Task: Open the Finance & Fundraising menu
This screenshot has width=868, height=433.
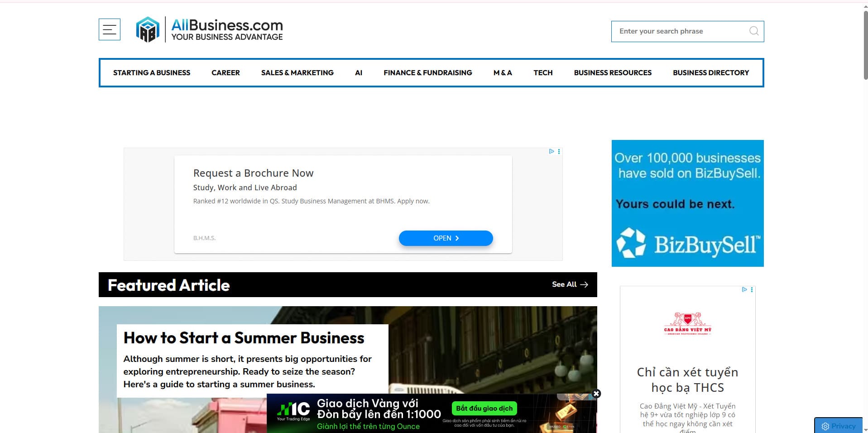Action: (428, 72)
